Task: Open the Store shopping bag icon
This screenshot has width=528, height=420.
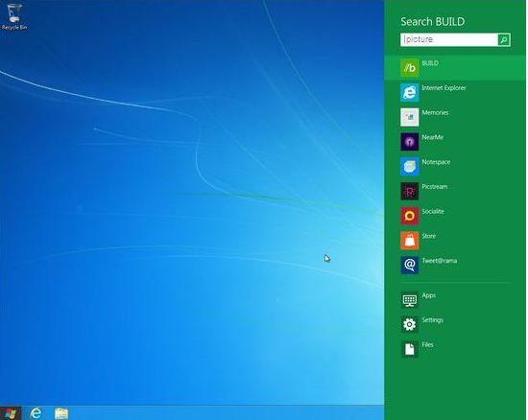Action: pyautogui.click(x=410, y=241)
